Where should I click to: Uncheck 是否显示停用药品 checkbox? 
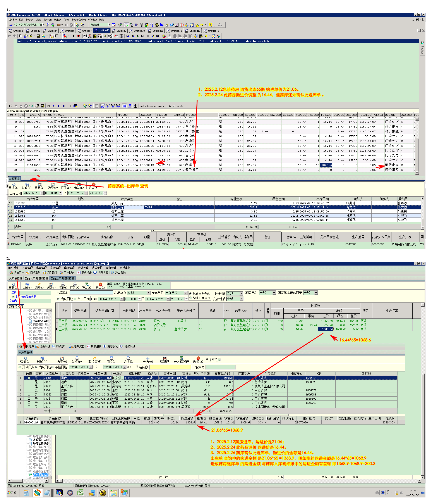coord(13,297)
